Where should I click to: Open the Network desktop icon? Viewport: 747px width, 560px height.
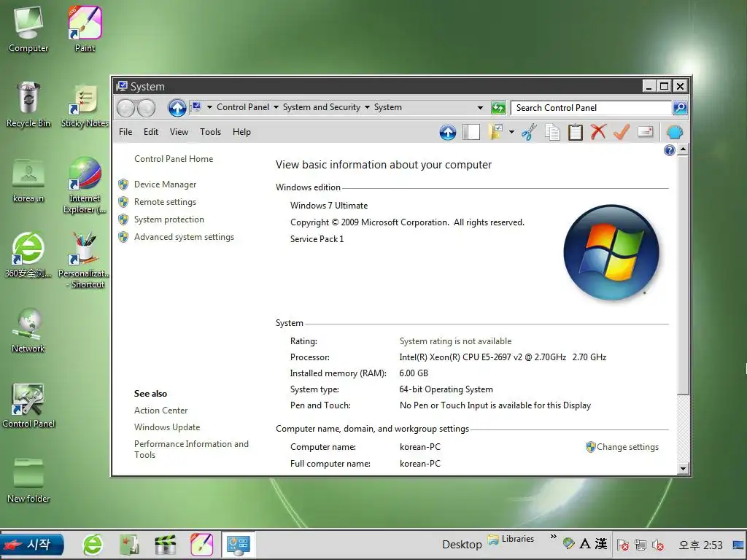click(x=28, y=330)
